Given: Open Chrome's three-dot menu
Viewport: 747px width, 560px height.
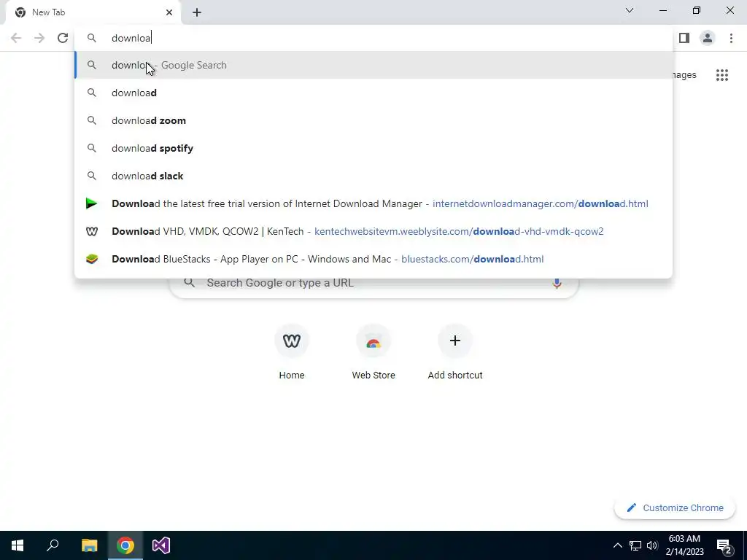Looking at the screenshot, I should pos(731,38).
